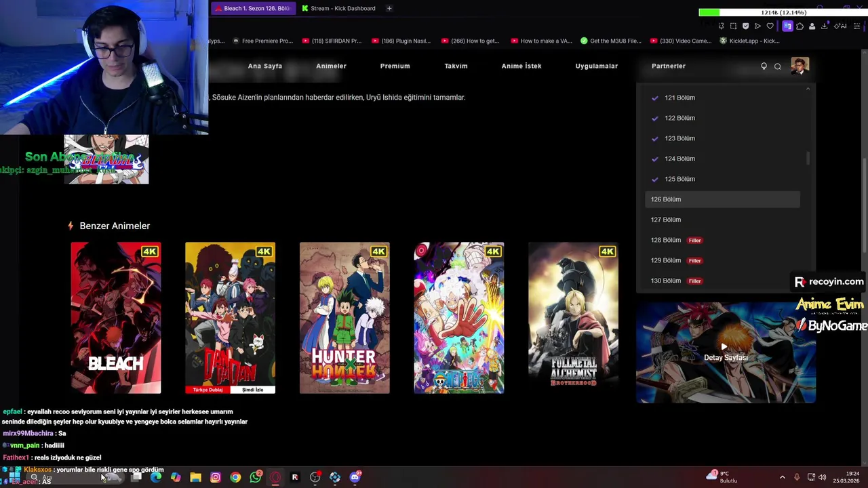Select episode 127 Bölüm in the list
868x488 pixels.
[723, 220]
